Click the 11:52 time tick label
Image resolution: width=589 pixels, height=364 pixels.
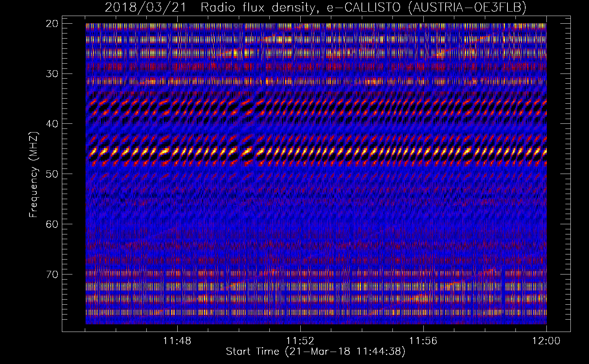point(300,341)
